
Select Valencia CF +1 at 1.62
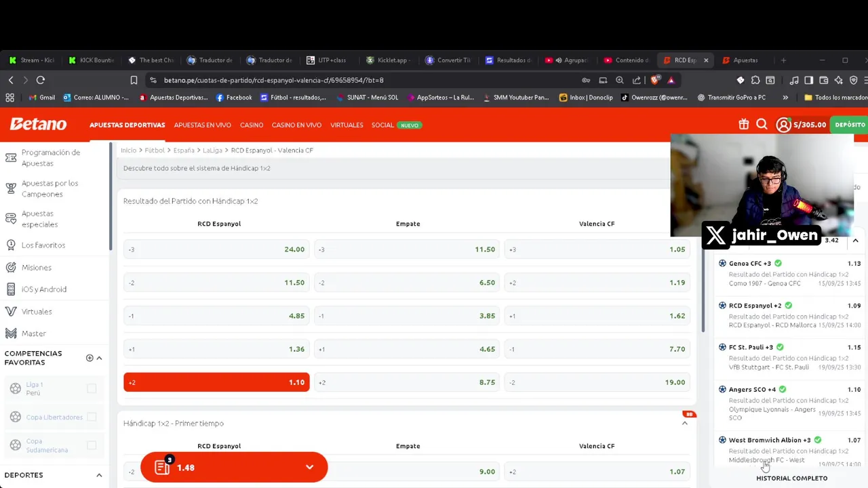(597, 316)
